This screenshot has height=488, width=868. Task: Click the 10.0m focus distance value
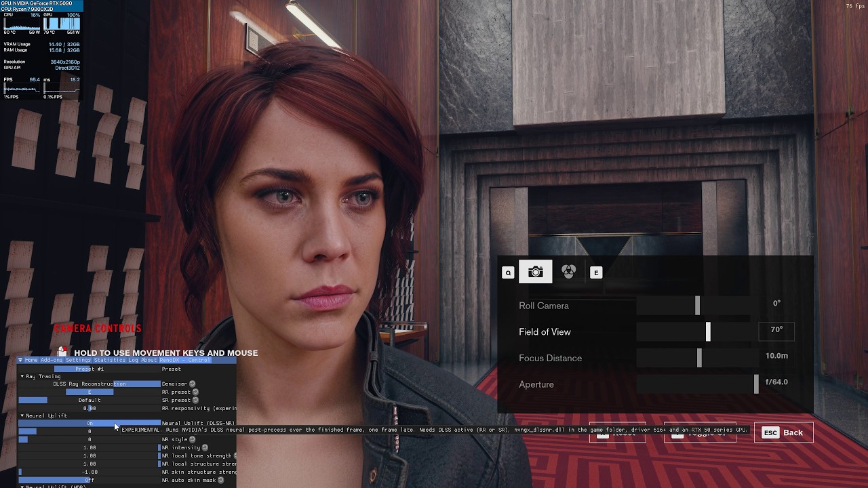[776, 356]
